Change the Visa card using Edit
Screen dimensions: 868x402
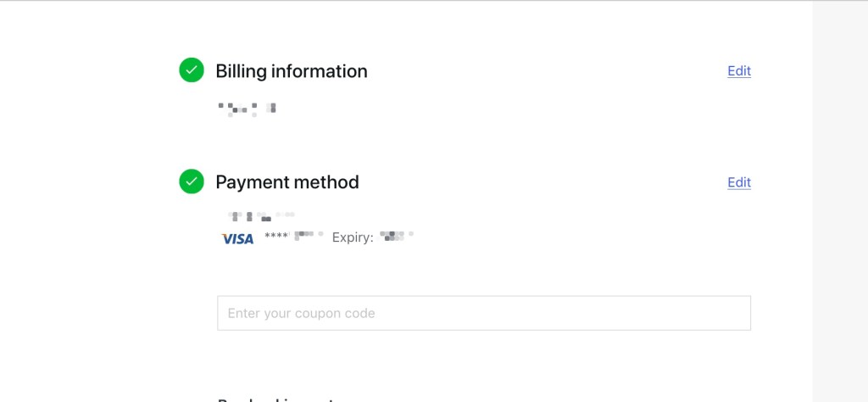(739, 182)
